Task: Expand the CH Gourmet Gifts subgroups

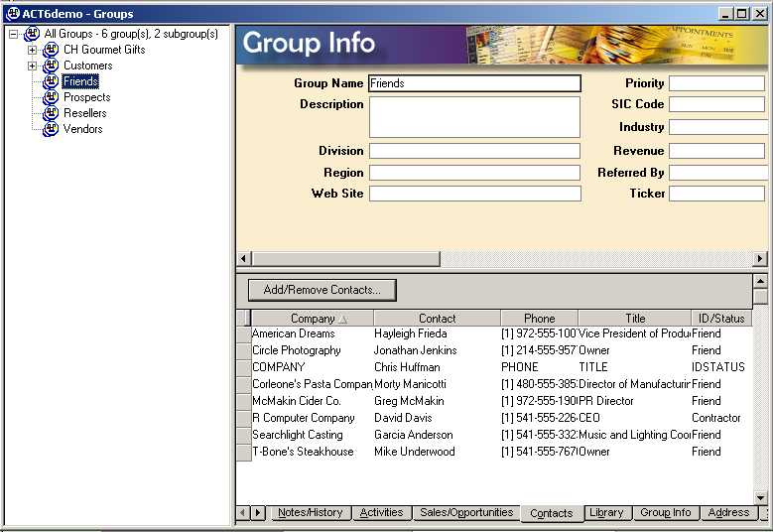Action: (x=32, y=50)
